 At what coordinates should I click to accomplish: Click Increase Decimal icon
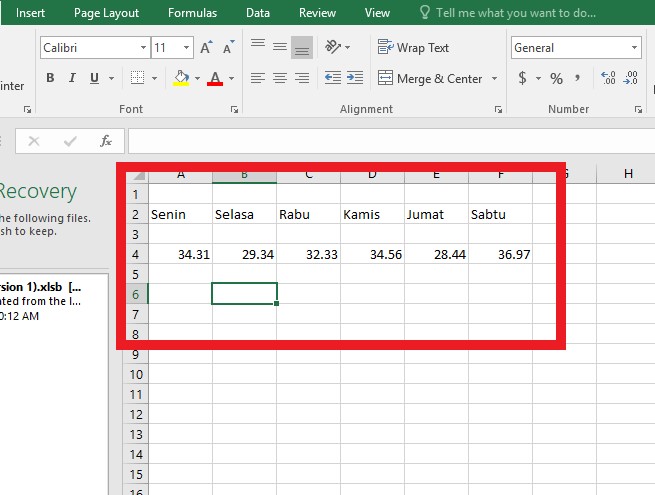(x=608, y=78)
